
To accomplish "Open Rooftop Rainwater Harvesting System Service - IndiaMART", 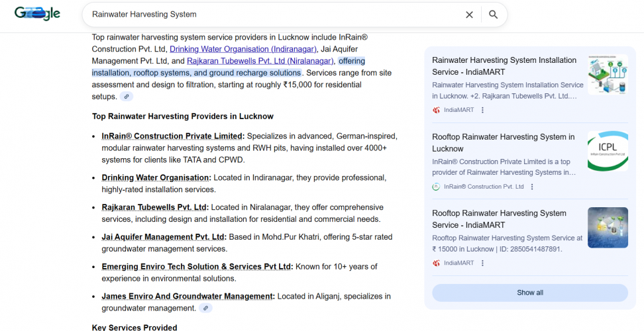I will (500, 219).
